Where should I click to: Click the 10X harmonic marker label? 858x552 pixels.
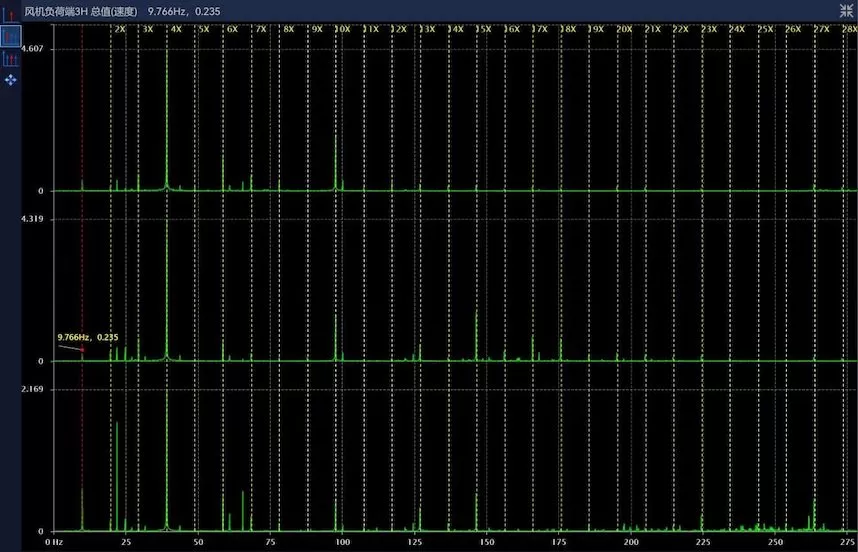click(x=343, y=30)
